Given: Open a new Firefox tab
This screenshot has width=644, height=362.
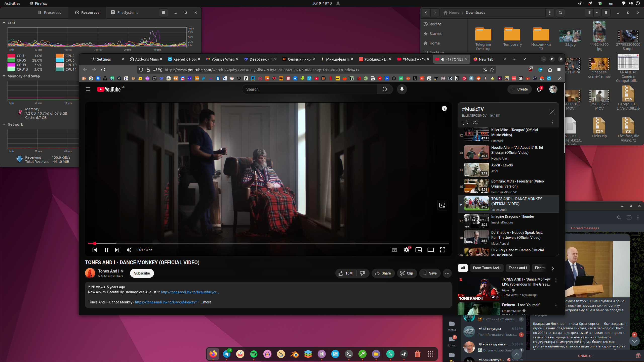Looking at the screenshot, I should point(514,59).
